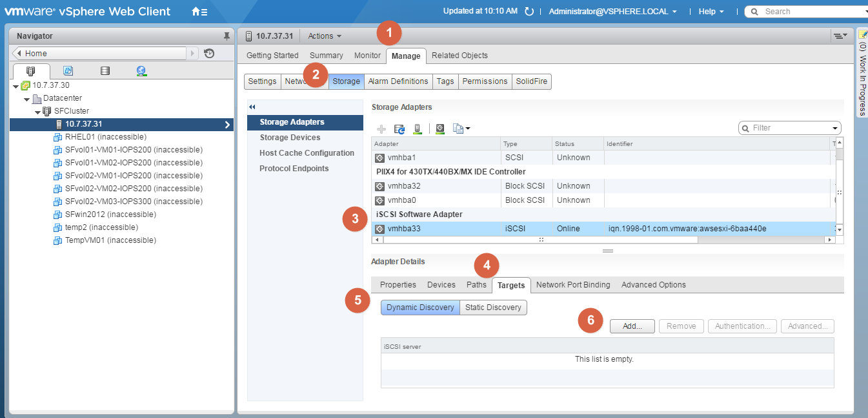This screenshot has height=418, width=868.
Task: Open the Help dropdown menu
Action: tap(711, 12)
